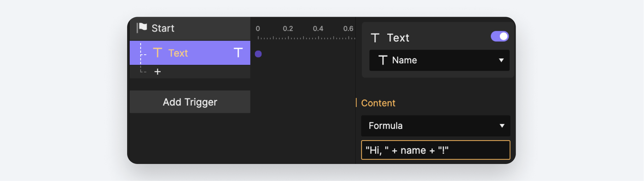The image size is (644, 181).
Task: Click the plus icon to add action
Action: 157,72
